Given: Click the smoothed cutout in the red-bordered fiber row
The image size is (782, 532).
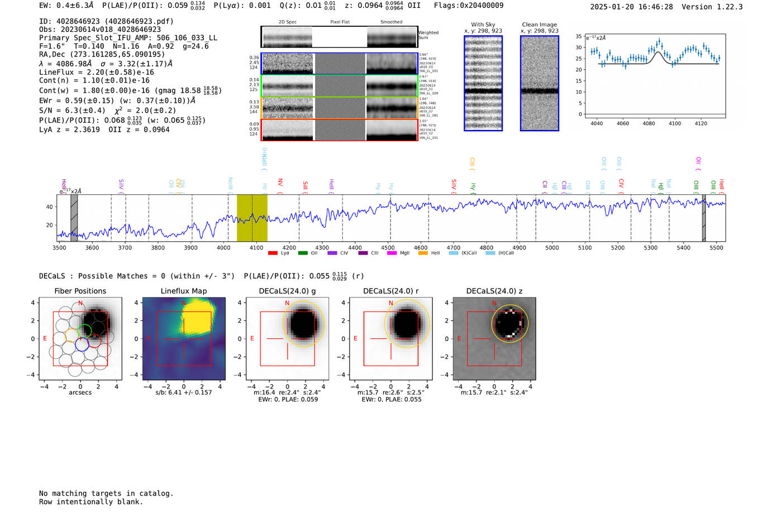Looking at the screenshot, I should pos(392,130).
